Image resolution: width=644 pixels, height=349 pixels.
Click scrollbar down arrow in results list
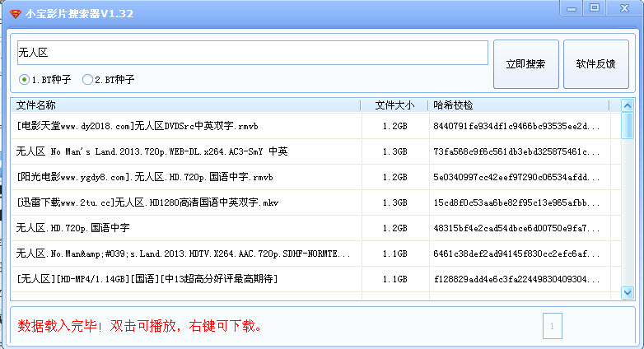(627, 292)
